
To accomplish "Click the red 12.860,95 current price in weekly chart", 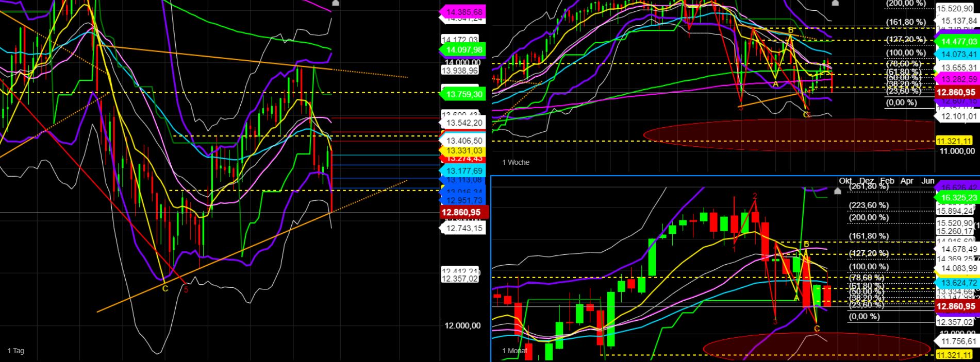I will pyautogui.click(x=957, y=92).
